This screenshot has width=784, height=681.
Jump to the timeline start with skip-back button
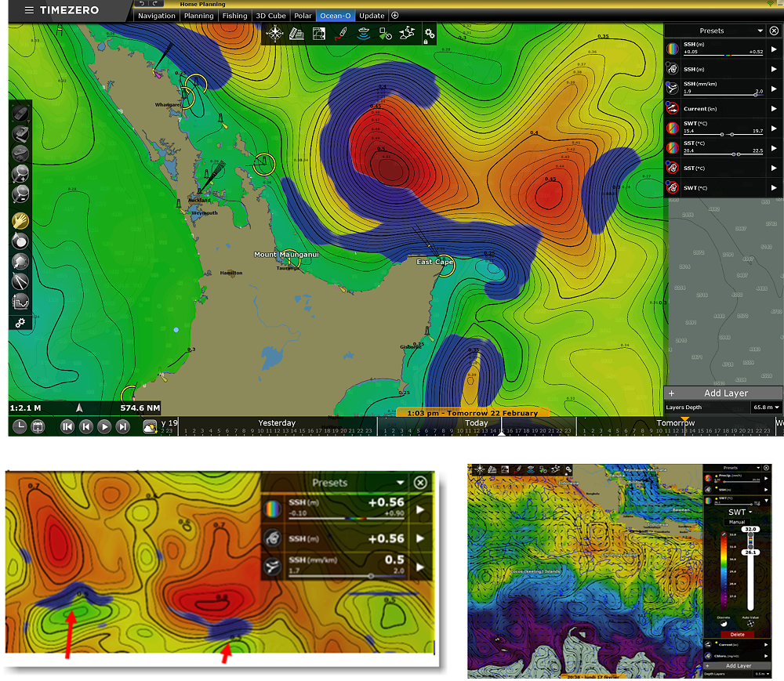[67, 426]
